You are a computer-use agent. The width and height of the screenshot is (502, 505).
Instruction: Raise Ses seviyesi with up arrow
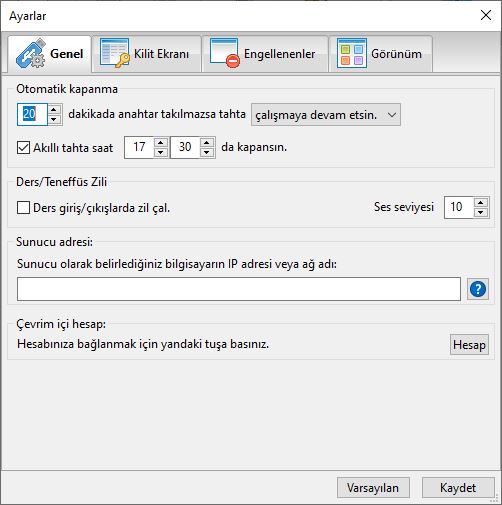[x=481, y=202]
